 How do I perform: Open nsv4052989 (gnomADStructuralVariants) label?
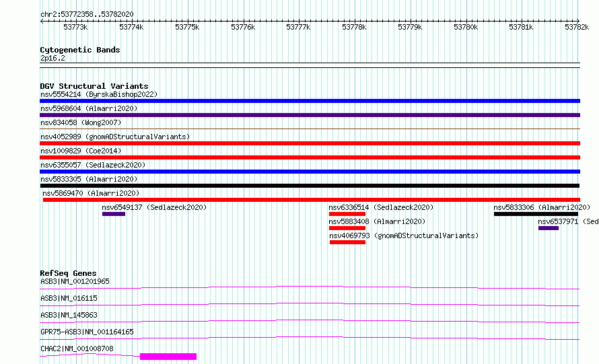pos(115,137)
